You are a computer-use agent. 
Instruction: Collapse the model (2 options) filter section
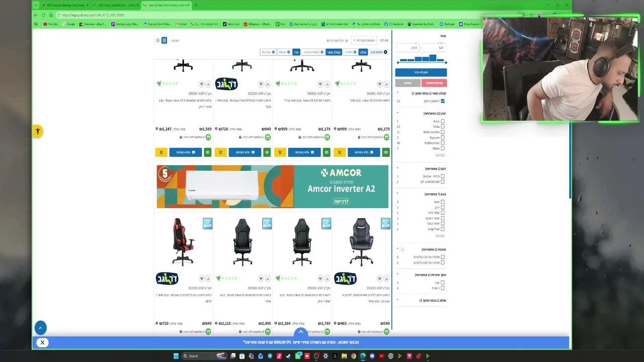[397, 168]
